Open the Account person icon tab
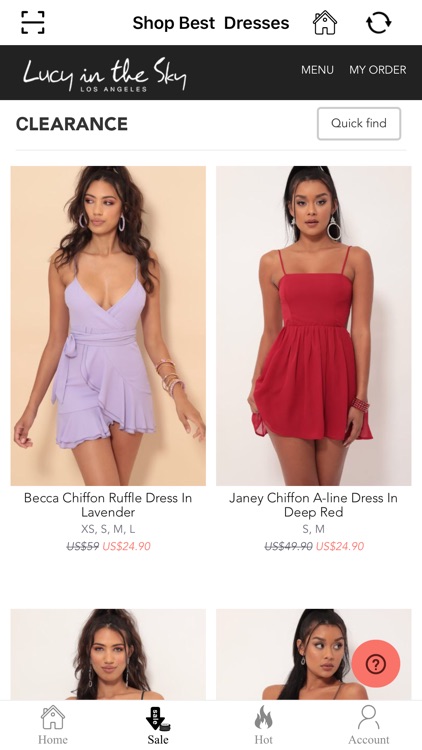Screen dimensions: 422x750 tap(368, 717)
